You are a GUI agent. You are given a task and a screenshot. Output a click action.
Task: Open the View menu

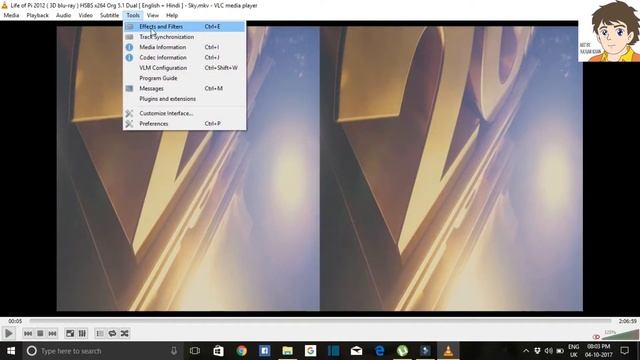pos(153,15)
